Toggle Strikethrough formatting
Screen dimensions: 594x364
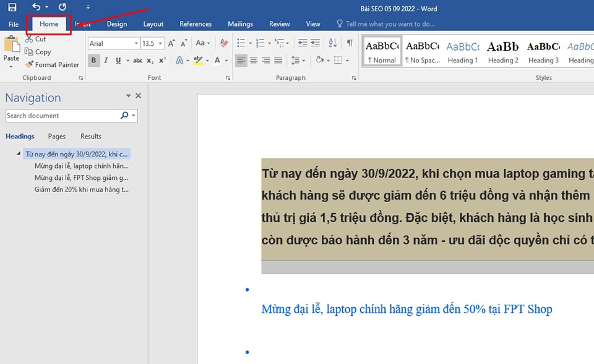click(x=137, y=60)
